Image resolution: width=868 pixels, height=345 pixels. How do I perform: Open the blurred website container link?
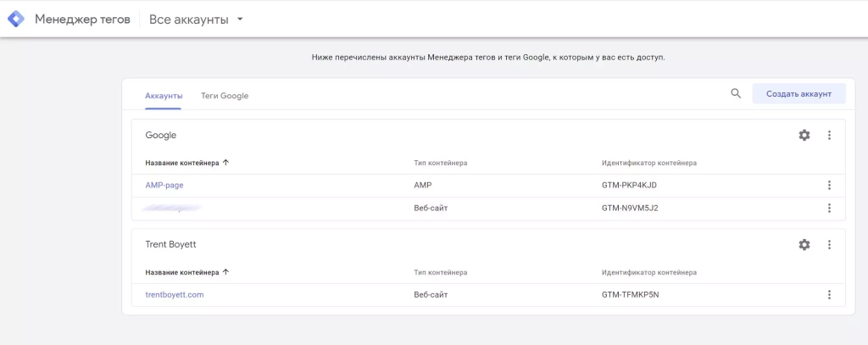point(171,209)
